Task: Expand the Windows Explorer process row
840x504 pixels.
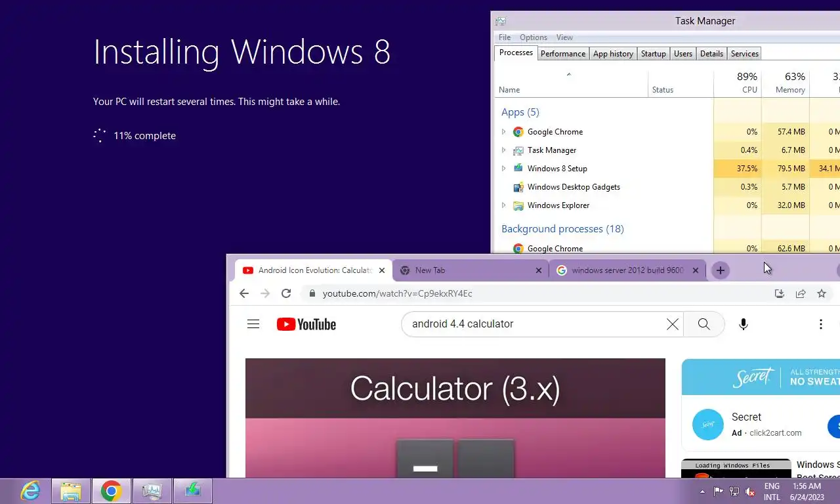Action: click(x=503, y=205)
